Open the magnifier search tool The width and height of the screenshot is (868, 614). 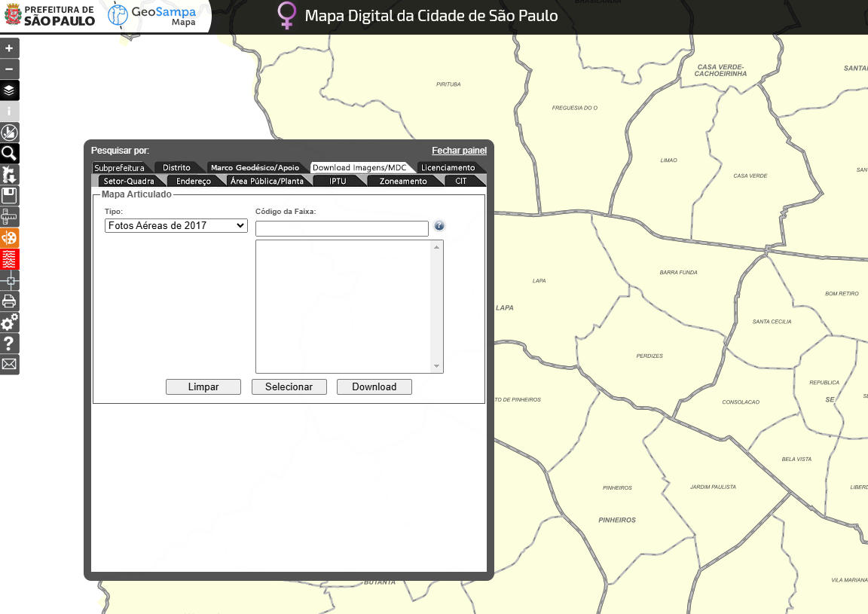point(9,154)
